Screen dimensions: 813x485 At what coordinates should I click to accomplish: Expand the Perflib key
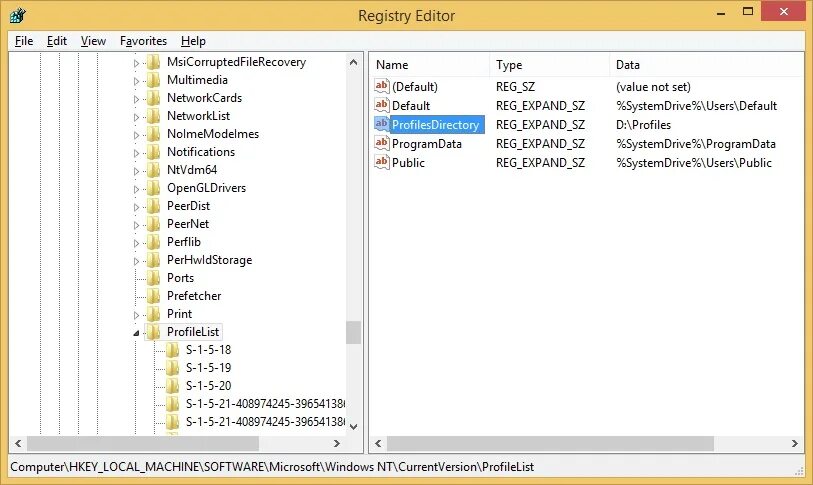(136, 243)
